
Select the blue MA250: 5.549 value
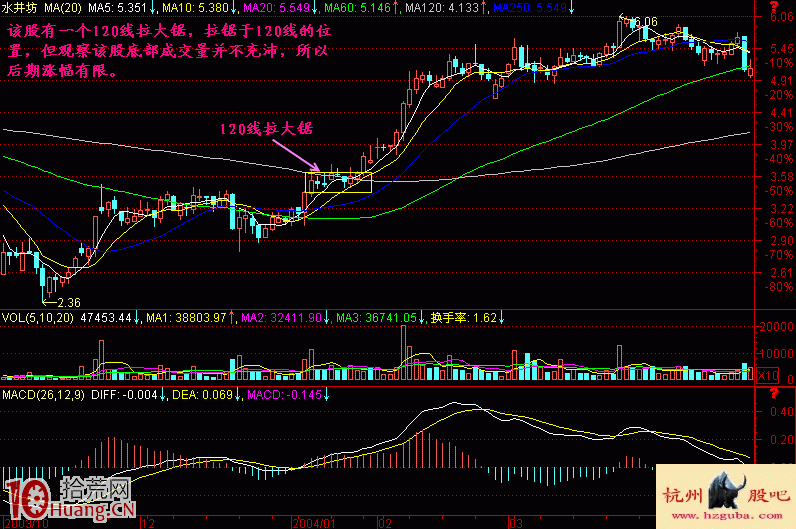(530, 8)
